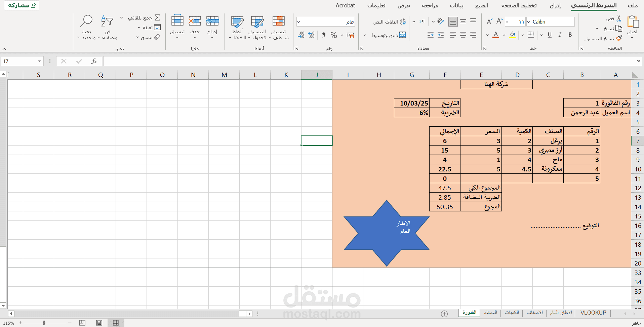The width and height of the screenshot is (644, 327).
Task: Expand the formula bar
Action: [638, 61]
